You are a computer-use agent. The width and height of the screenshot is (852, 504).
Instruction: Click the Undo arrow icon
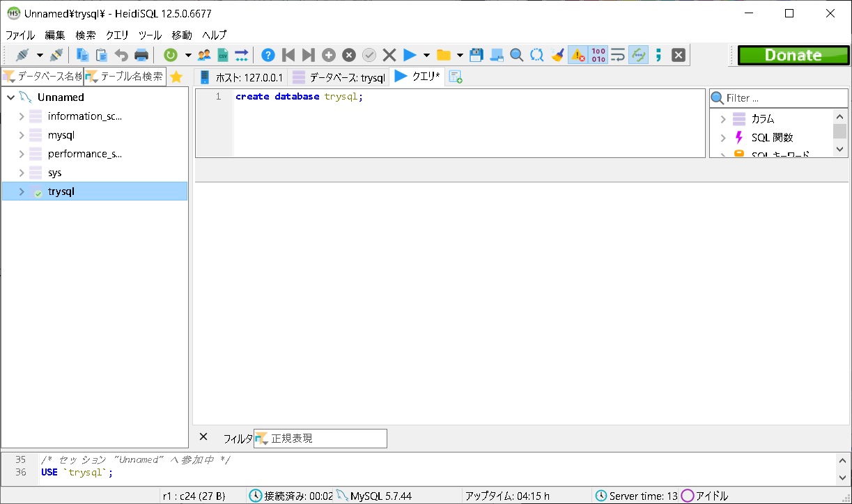click(121, 55)
